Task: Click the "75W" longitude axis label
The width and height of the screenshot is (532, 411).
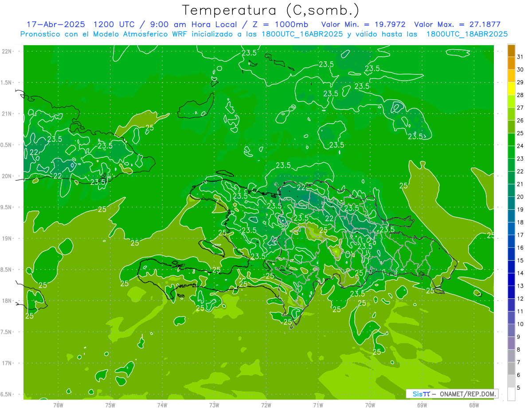Action: coord(110,404)
